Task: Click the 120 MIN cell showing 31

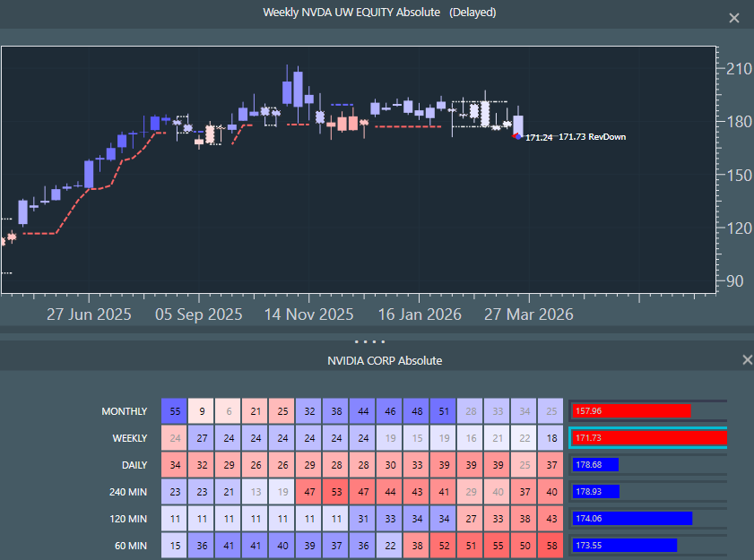Action: click(363, 519)
